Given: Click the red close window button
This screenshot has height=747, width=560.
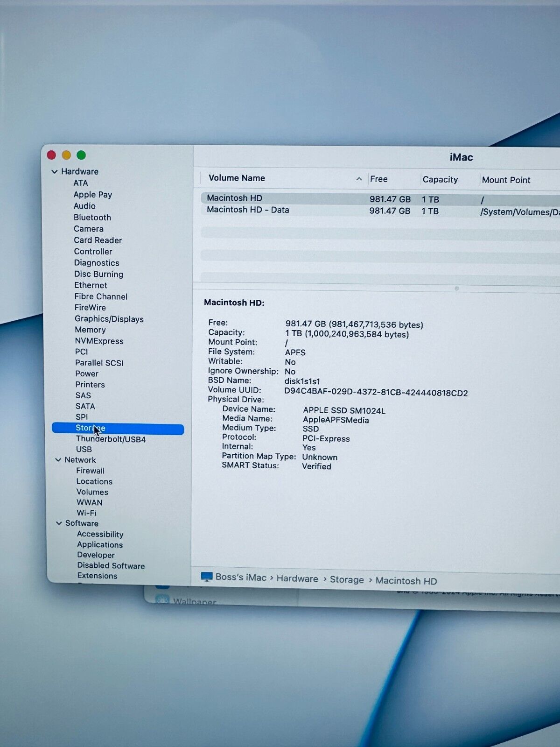Looking at the screenshot, I should point(52,155).
